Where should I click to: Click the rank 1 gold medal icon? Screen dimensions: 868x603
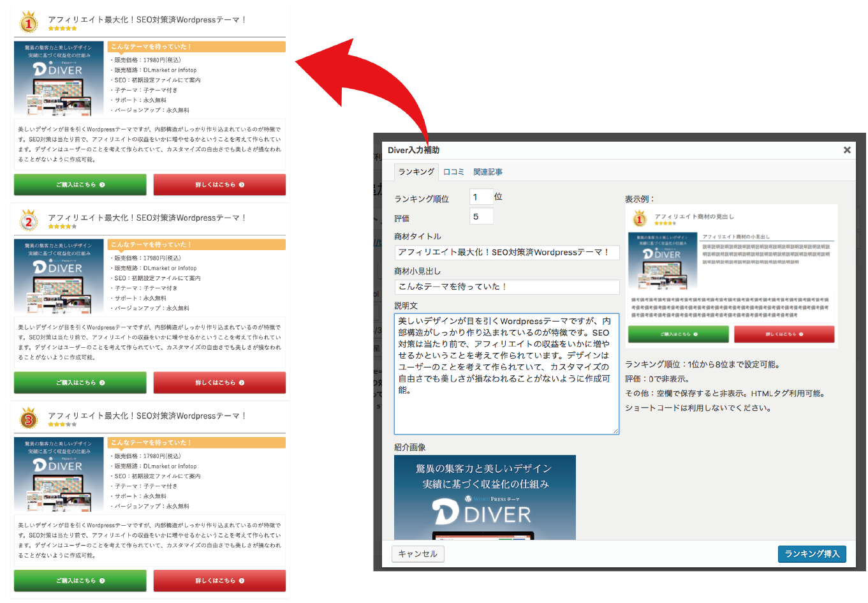(28, 22)
